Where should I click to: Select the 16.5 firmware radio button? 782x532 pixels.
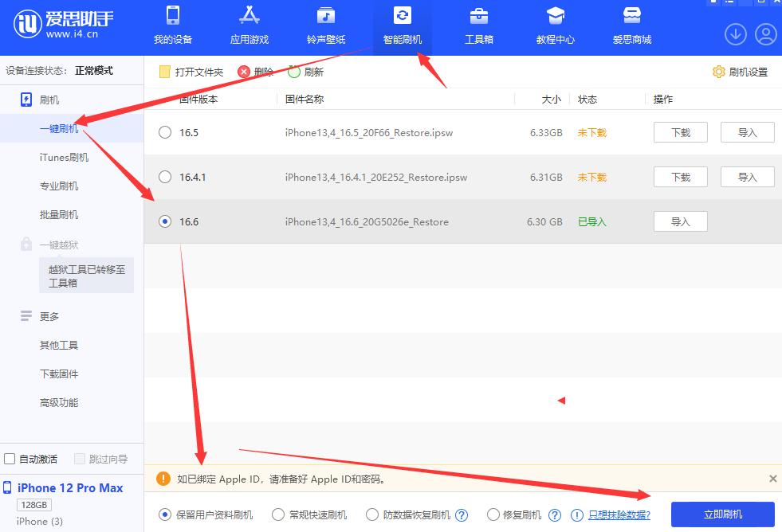[x=165, y=132]
